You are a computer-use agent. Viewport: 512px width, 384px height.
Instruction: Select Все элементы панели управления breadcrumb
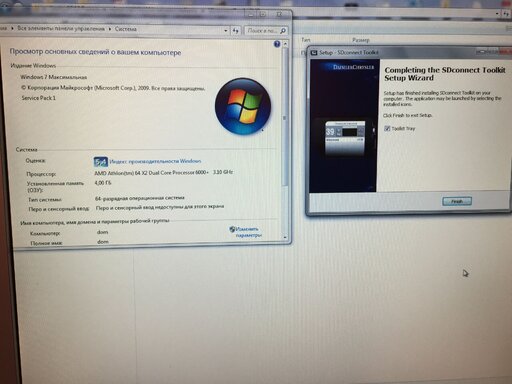tap(61, 29)
